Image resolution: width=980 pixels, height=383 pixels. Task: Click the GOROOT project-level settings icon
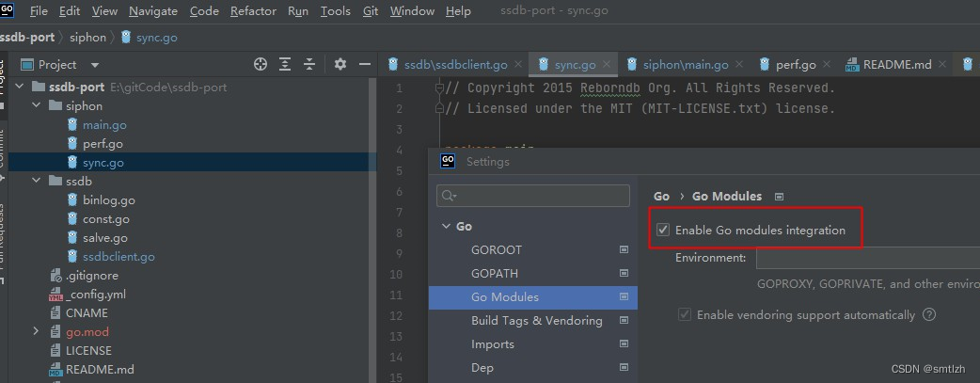click(624, 249)
